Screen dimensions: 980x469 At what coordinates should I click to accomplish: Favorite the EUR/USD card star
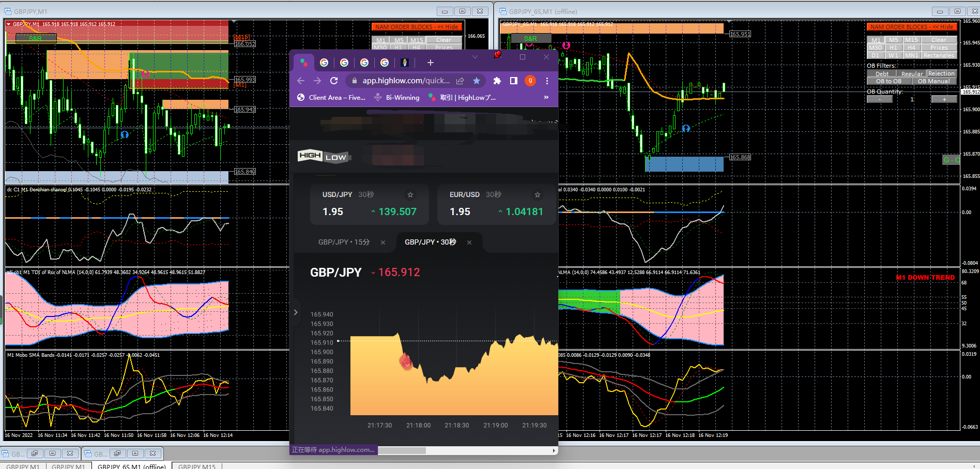coord(538,195)
